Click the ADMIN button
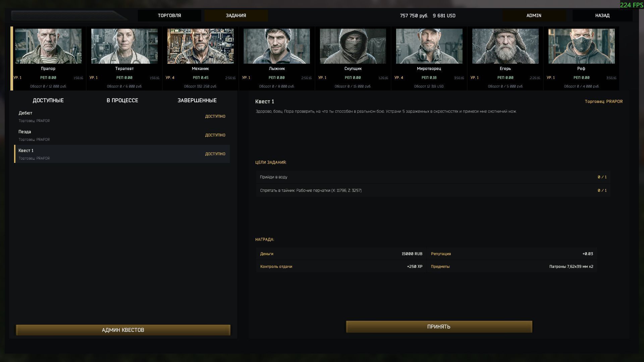The height and width of the screenshot is (362, 644). (534, 15)
